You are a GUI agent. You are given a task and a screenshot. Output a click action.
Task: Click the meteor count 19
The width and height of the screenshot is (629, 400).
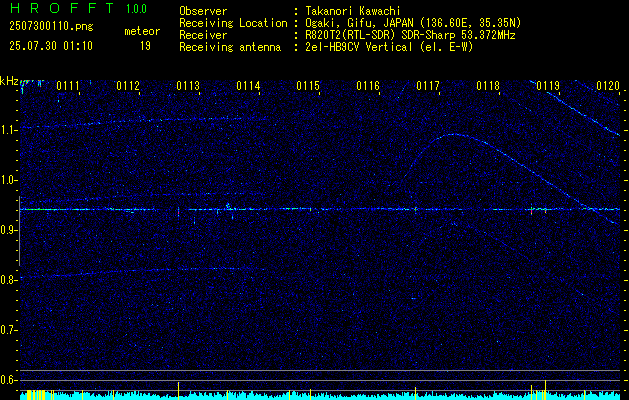tap(145, 46)
